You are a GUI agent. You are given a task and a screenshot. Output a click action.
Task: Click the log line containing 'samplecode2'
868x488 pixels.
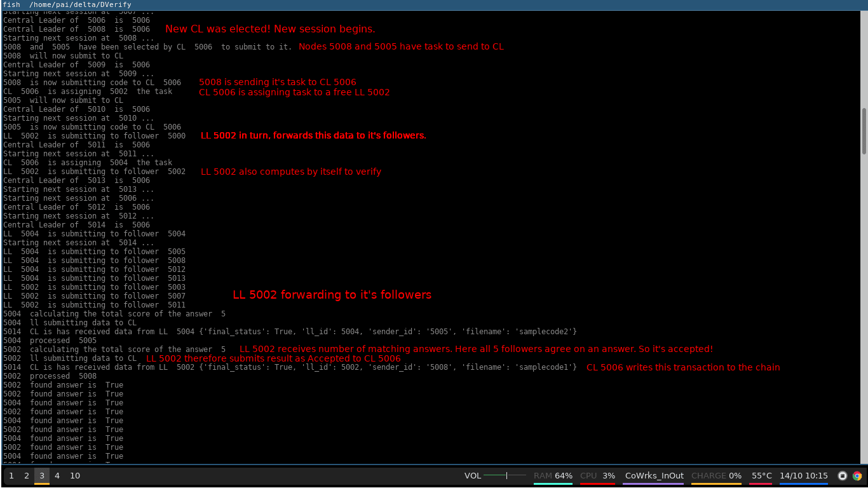click(290, 332)
